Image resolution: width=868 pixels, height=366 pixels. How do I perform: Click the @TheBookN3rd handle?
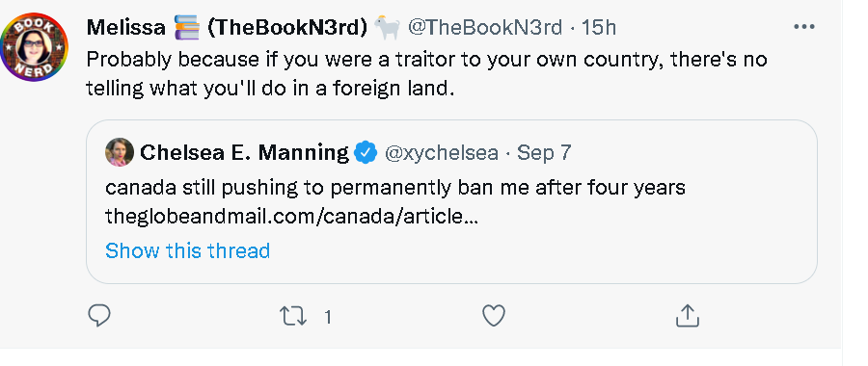point(485,27)
